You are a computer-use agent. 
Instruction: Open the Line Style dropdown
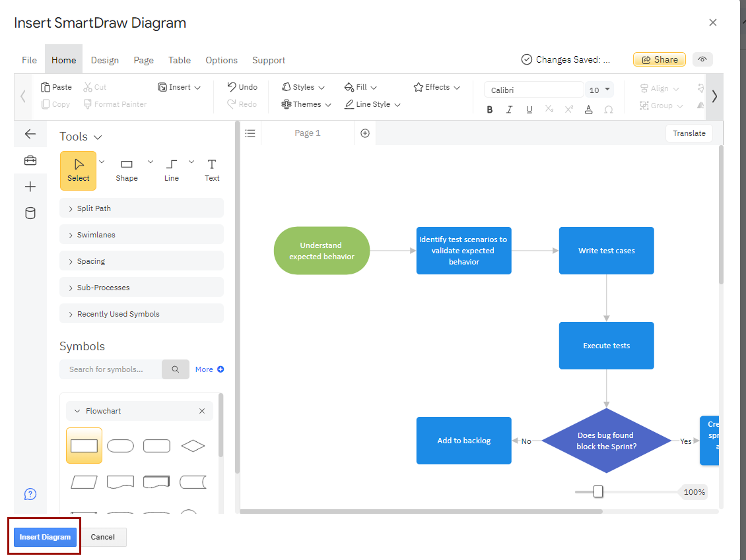[373, 104]
